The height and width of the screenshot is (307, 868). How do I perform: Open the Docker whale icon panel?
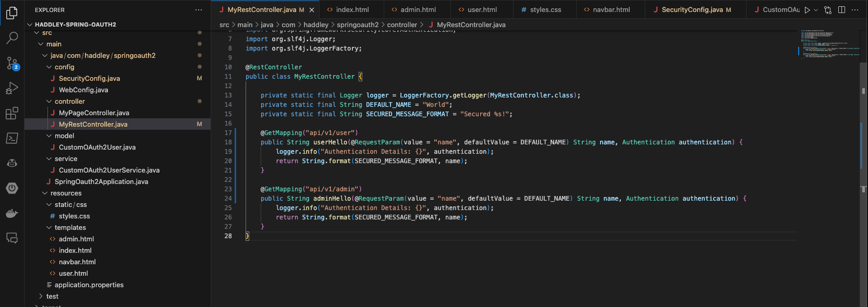click(x=12, y=213)
